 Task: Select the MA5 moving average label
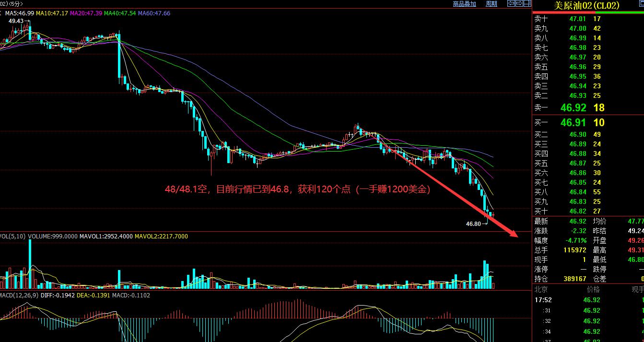(x=20, y=13)
